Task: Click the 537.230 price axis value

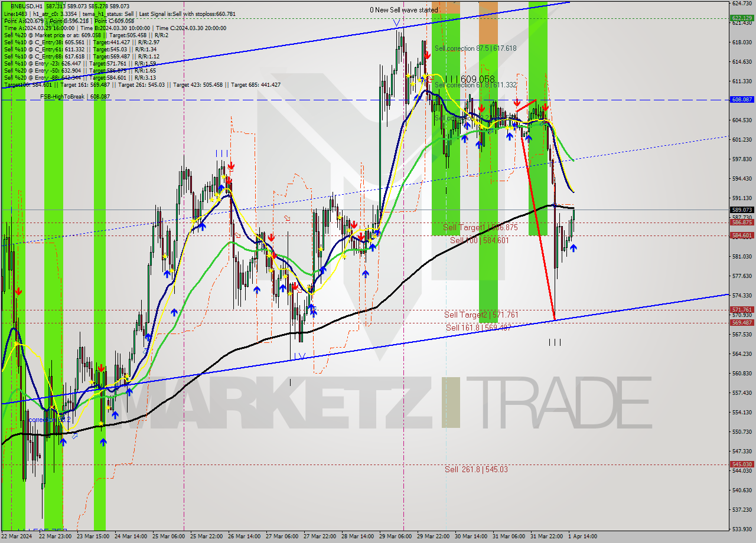Action: [742, 510]
